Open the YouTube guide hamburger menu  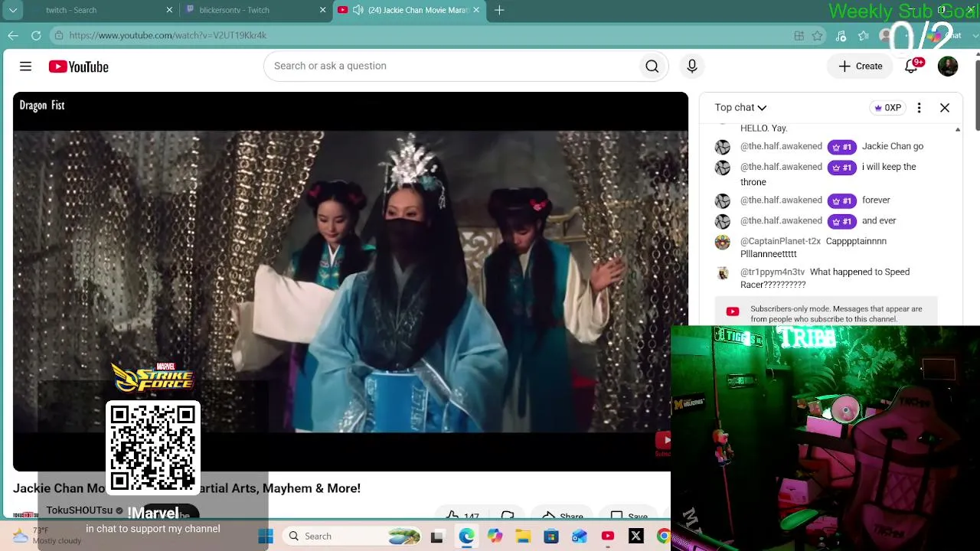25,67
